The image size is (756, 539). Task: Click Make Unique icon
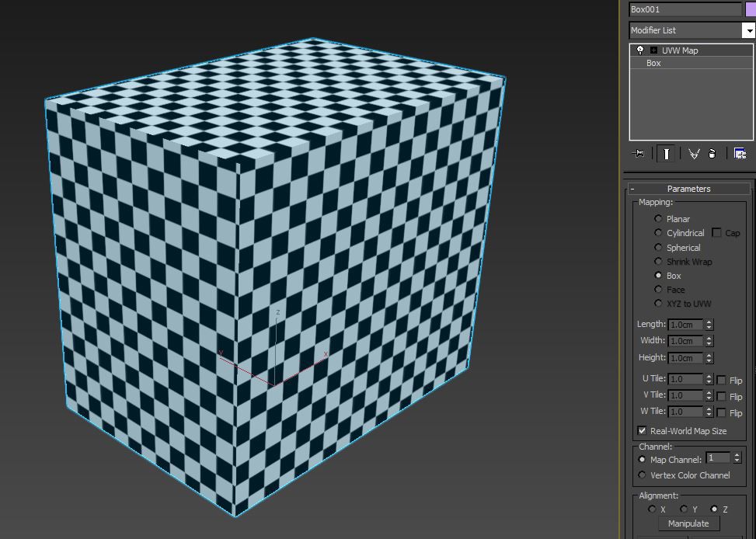[x=694, y=154]
